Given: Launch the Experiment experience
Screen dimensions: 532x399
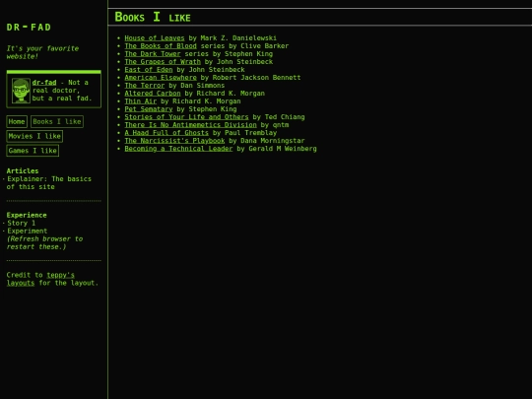Looking at the screenshot, I should click(28, 232).
